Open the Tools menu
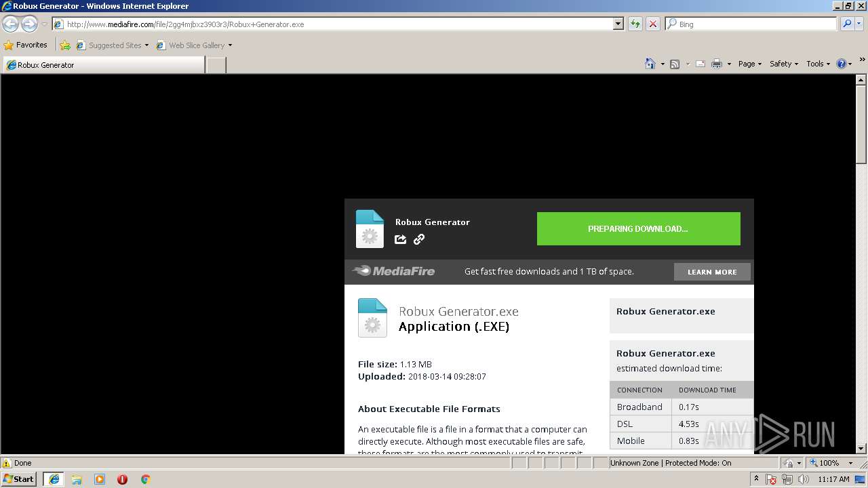The image size is (868, 488). pyautogui.click(x=818, y=64)
